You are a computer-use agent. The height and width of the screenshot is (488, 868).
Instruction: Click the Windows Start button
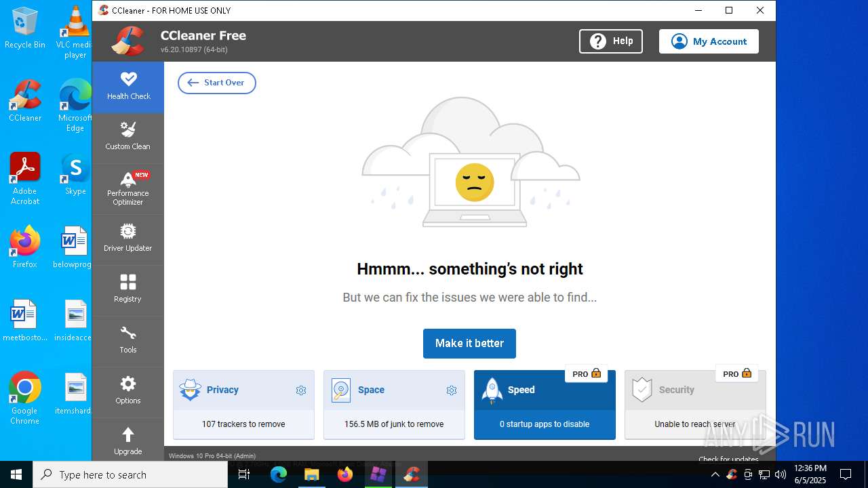click(x=16, y=474)
